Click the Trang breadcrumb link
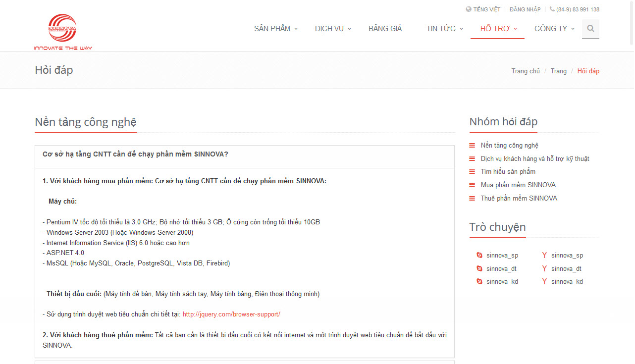Image resolution: width=635 pixels, height=364 pixels. tap(558, 71)
